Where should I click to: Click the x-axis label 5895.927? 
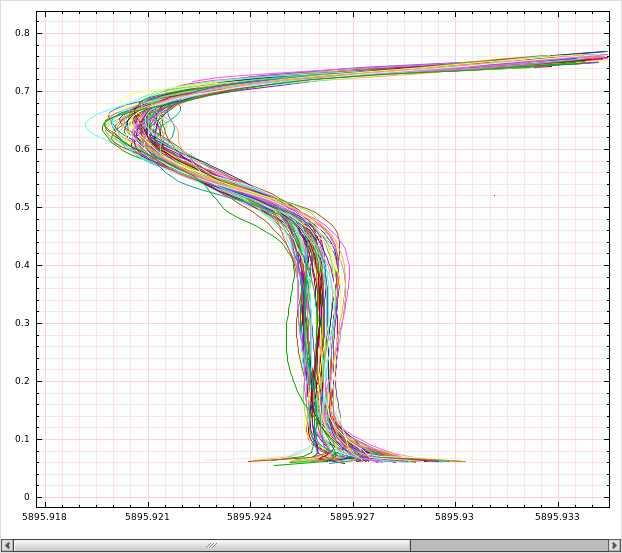(x=352, y=517)
